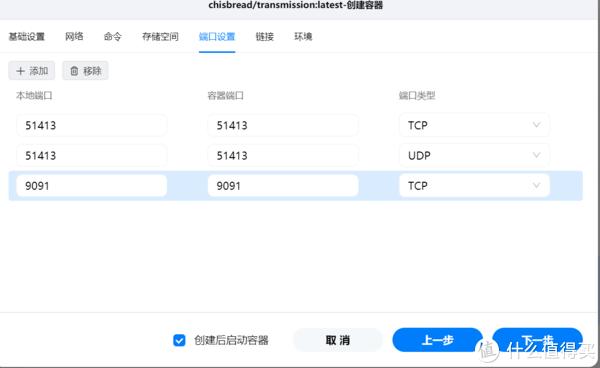This screenshot has height=368, width=600.
Task: Click the second row container port 51413 field
Action: [x=283, y=155]
